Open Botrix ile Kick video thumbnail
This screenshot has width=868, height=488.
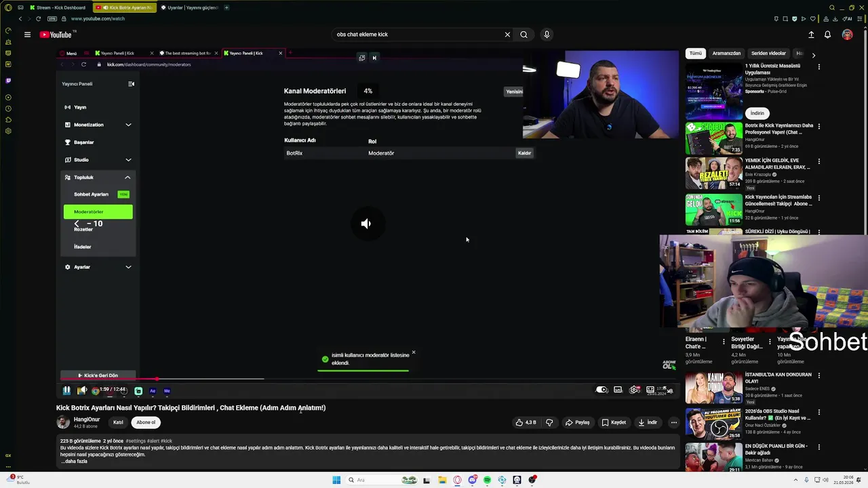click(x=713, y=138)
